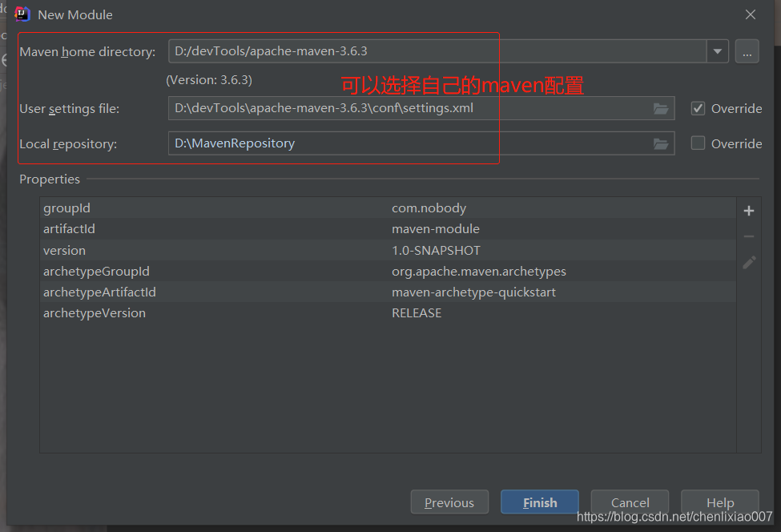Click the com.nobody value cell

click(x=429, y=208)
